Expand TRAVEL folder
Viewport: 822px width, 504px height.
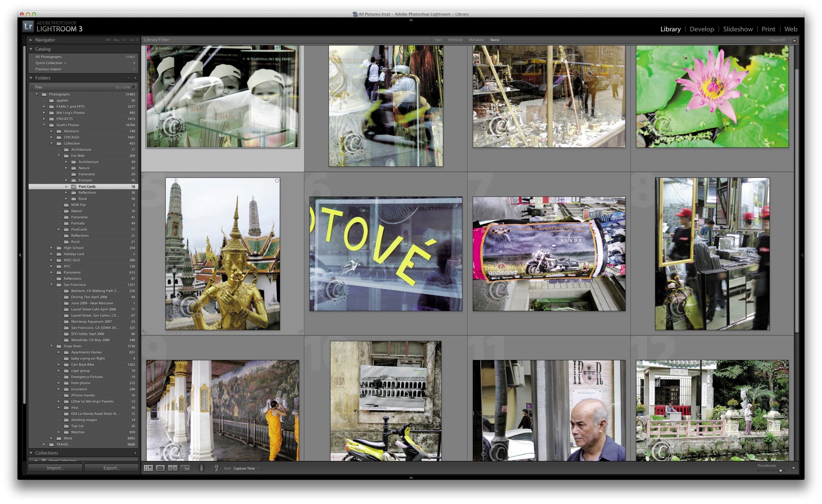pyautogui.click(x=44, y=444)
